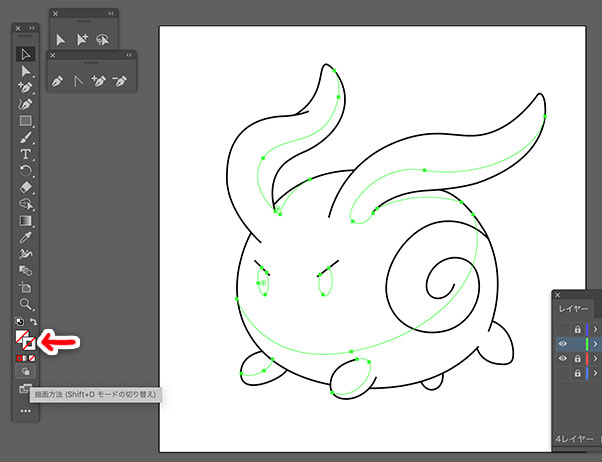Open Edit Toolbar three-dots button
This screenshot has height=462, width=602.
[x=25, y=411]
